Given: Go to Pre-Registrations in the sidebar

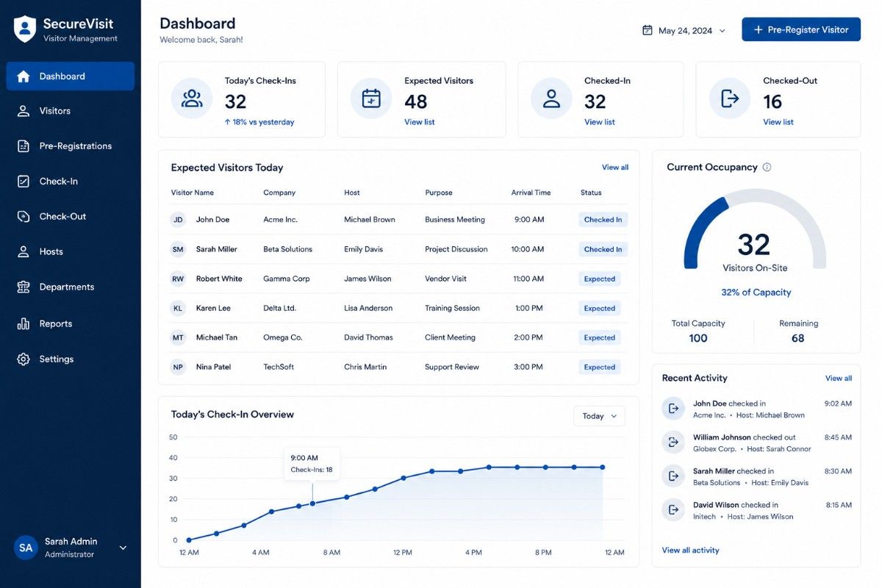Looking at the screenshot, I should [x=70, y=146].
